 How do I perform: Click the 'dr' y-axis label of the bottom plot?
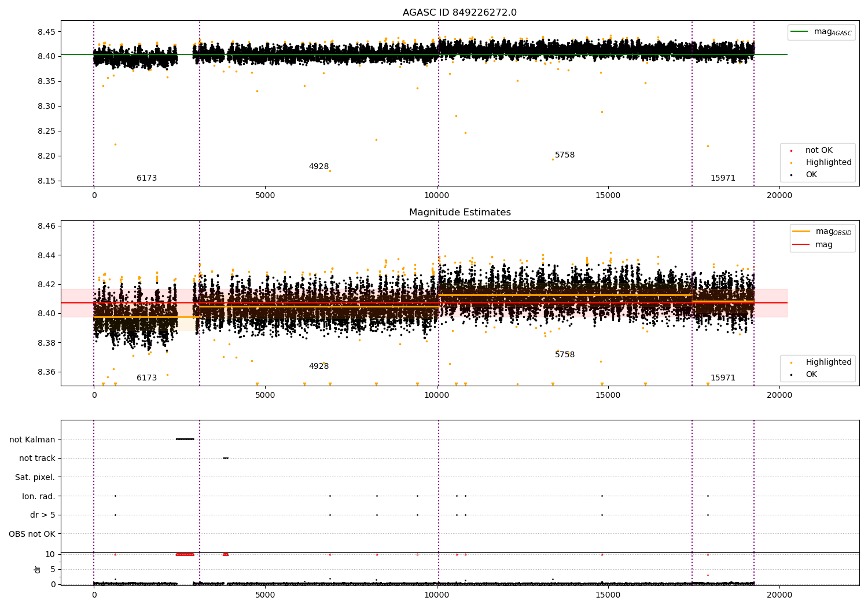[37, 569]
